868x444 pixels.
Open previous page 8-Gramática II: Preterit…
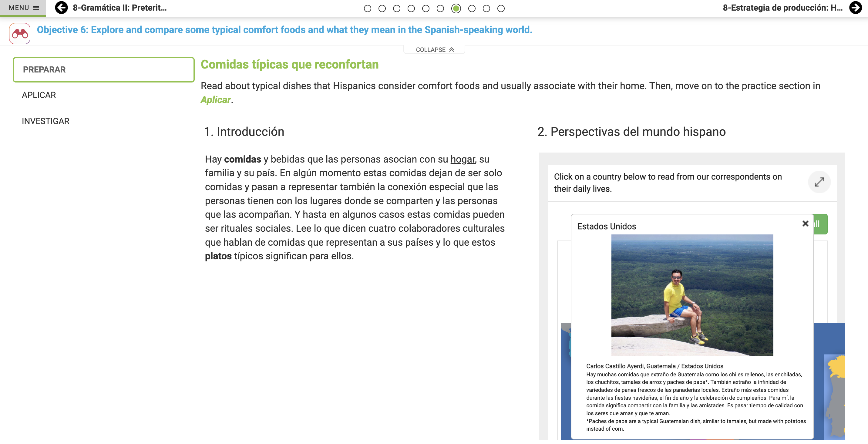click(x=119, y=8)
